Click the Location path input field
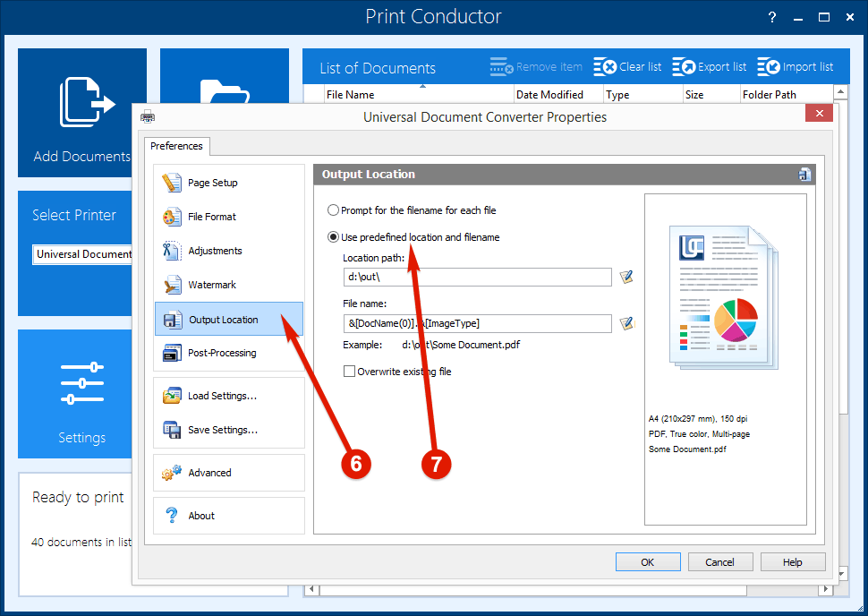 click(477, 277)
